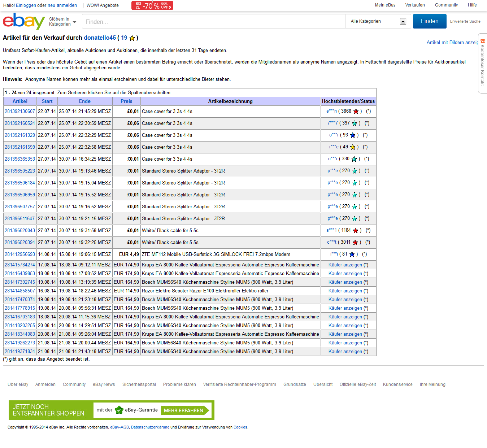Show Artikel mit Bildern anzeigen
This screenshot has height=448, width=487.
click(453, 43)
